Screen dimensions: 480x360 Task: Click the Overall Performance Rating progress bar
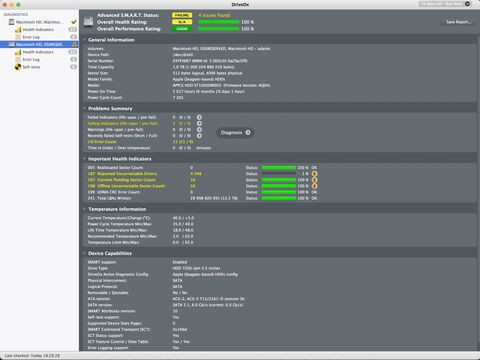(219, 29)
